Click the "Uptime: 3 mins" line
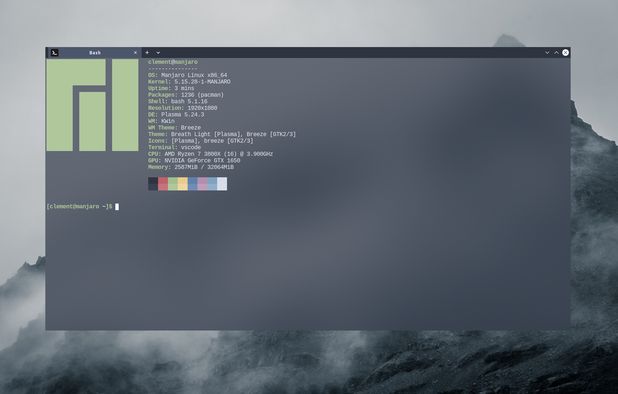618x394 pixels. pyautogui.click(x=171, y=88)
